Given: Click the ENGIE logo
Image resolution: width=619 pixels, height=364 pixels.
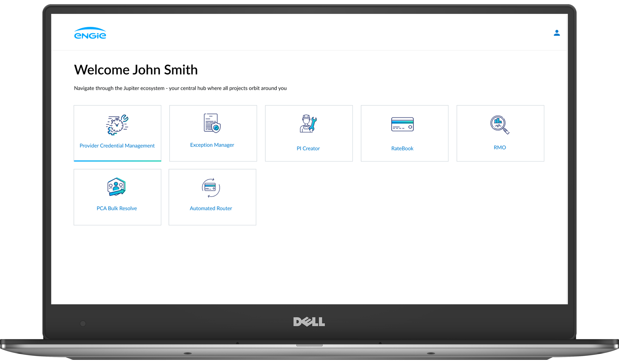Looking at the screenshot, I should tap(90, 34).
